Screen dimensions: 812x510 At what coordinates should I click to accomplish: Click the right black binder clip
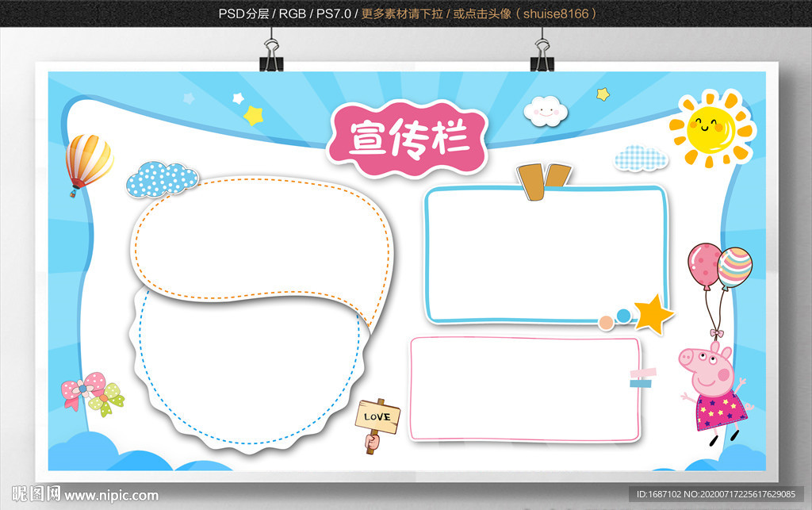point(542,55)
